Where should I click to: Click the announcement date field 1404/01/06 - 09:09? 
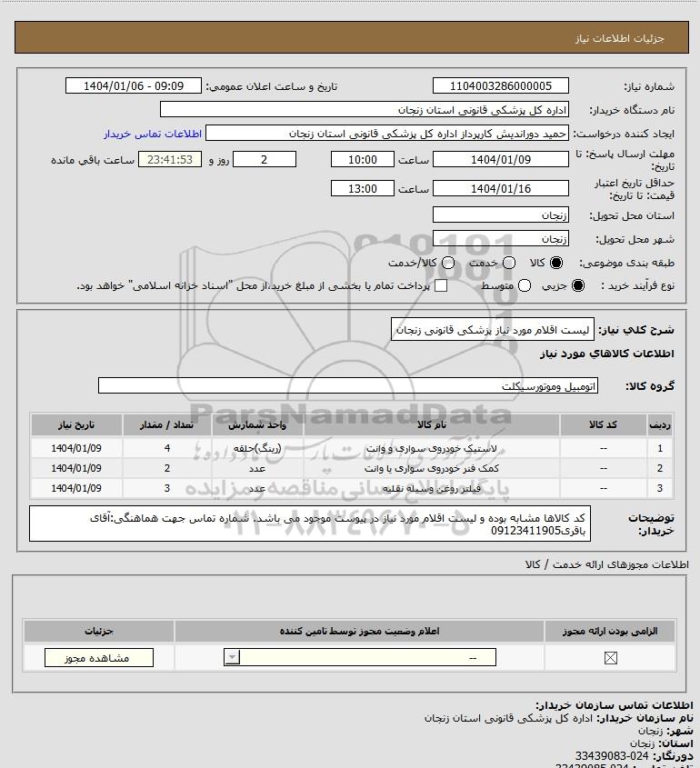[x=134, y=86]
